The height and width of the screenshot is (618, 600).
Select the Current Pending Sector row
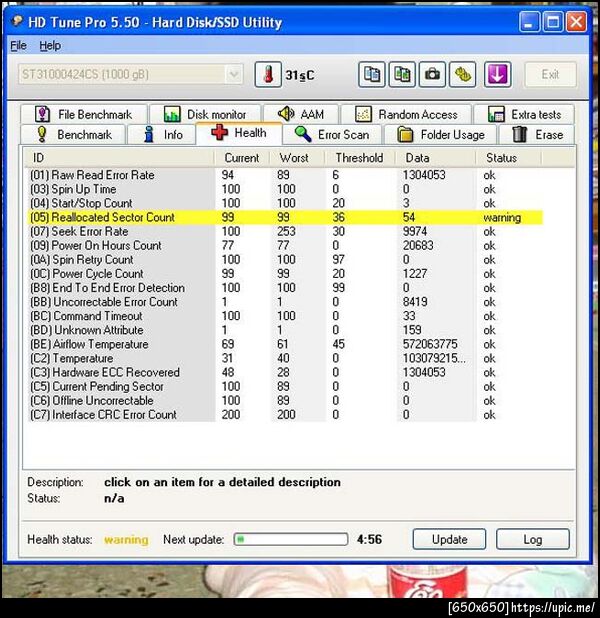click(x=285, y=386)
